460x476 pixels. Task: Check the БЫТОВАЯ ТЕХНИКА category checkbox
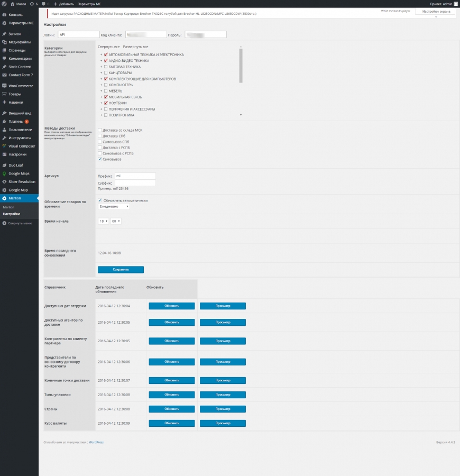coord(106,67)
